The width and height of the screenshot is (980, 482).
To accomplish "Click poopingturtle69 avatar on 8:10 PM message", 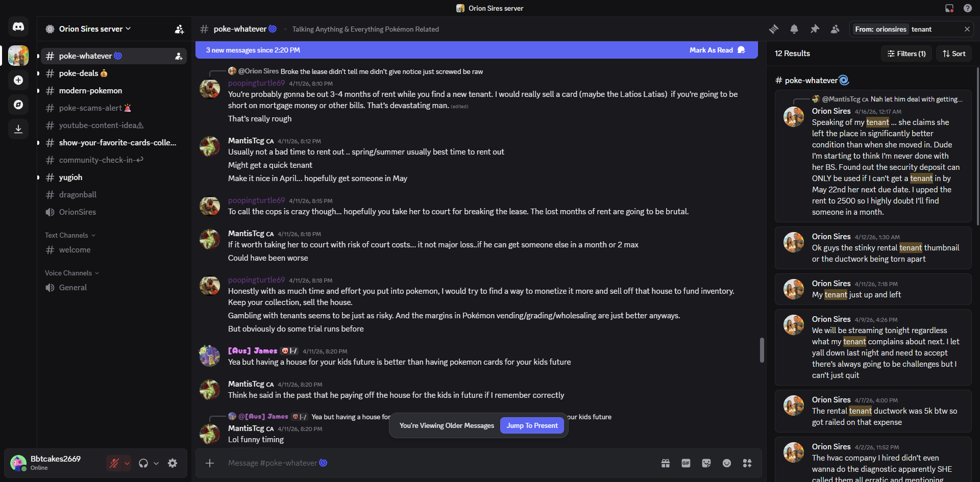I will [x=210, y=89].
